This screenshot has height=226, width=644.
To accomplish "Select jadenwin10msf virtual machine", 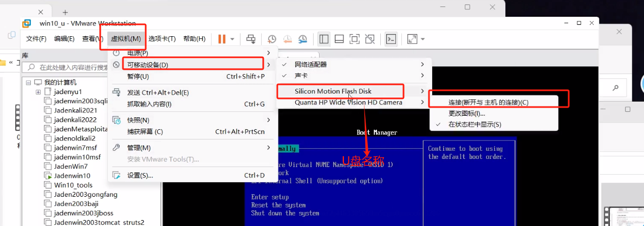I will click(x=77, y=157).
